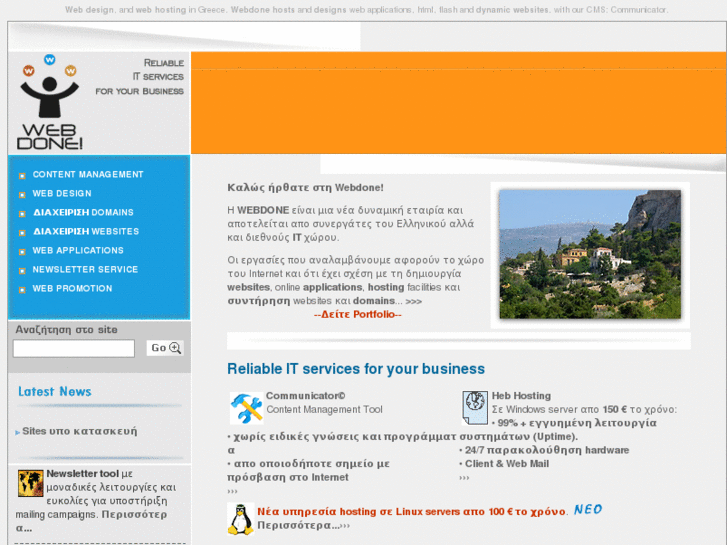
Task: Follow Περισσότερα link under Newsletter tool
Action: 91,521
